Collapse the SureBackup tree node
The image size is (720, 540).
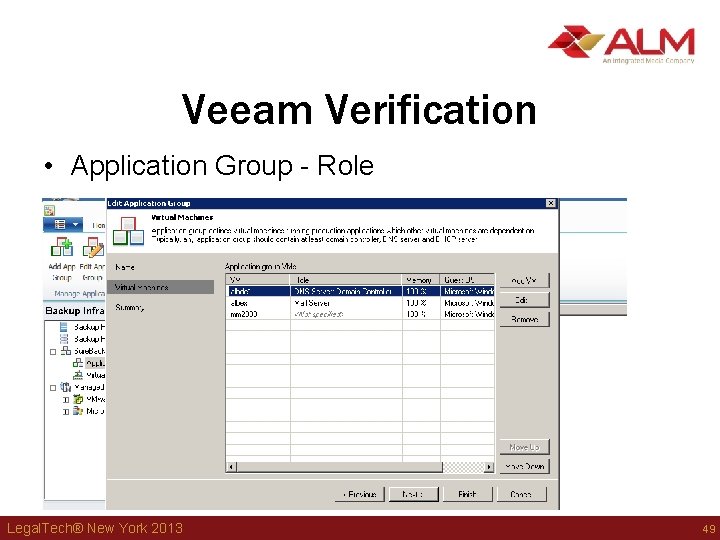tap(53, 352)
